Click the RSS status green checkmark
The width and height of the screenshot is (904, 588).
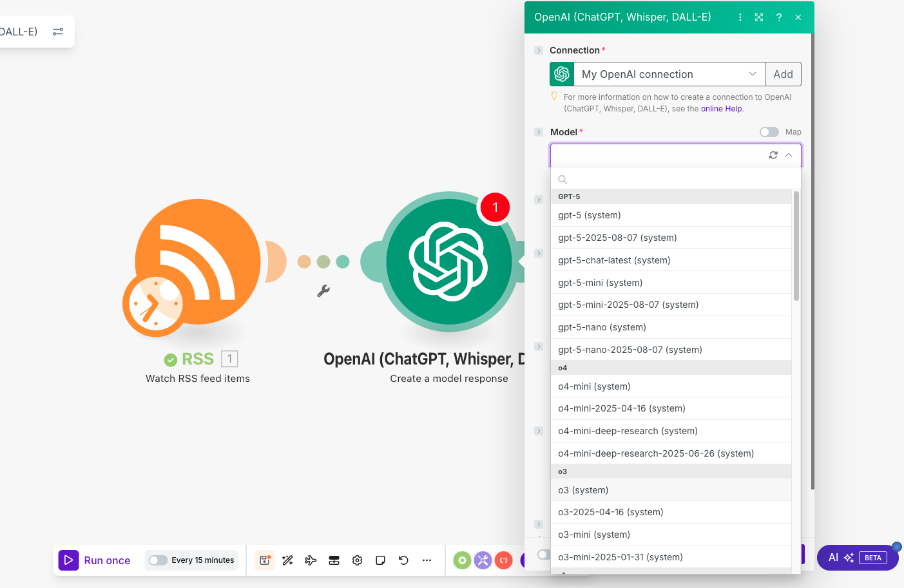[170, 360]
